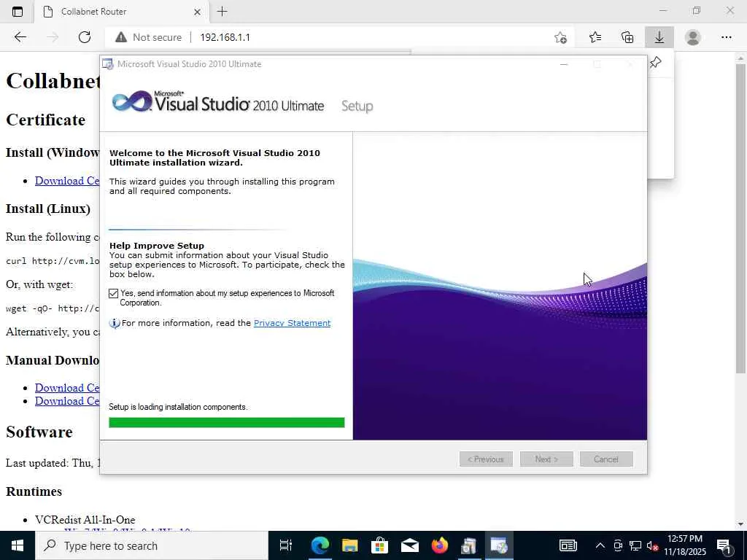The height and width of the screenshot is (560, 747).
Task: Open File Explorer from the taskbar
Action: click(x=349, y=545)
